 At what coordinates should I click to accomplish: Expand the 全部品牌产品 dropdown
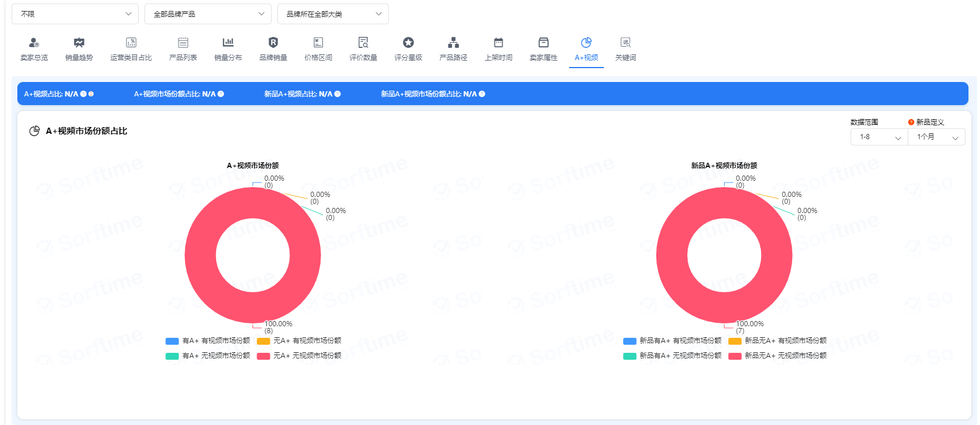pyautogui.click(x=208, y=14)
